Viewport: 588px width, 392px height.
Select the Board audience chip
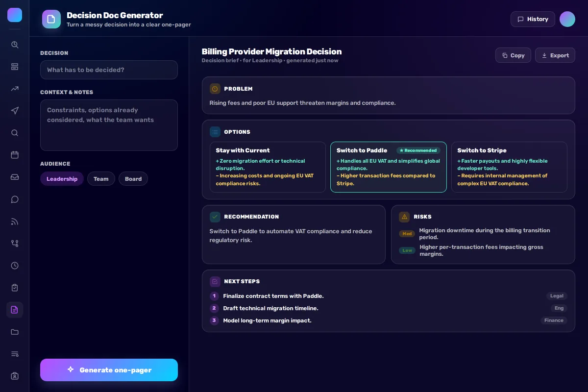tap(133, 179)
